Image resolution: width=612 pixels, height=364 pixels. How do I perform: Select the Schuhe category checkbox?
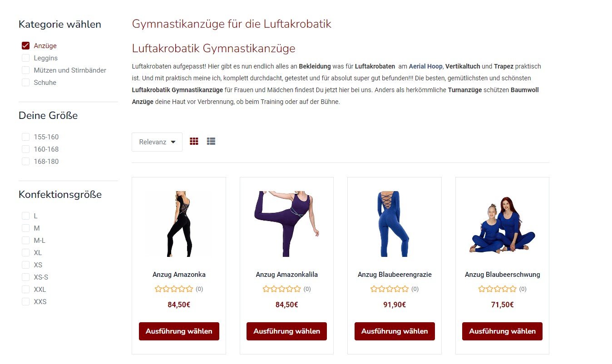coord(25,83)
